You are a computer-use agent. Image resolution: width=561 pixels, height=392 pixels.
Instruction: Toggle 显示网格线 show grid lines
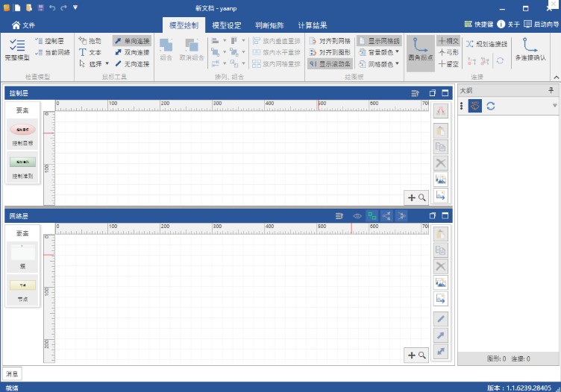pyautogui.click(x=379, y=41)
